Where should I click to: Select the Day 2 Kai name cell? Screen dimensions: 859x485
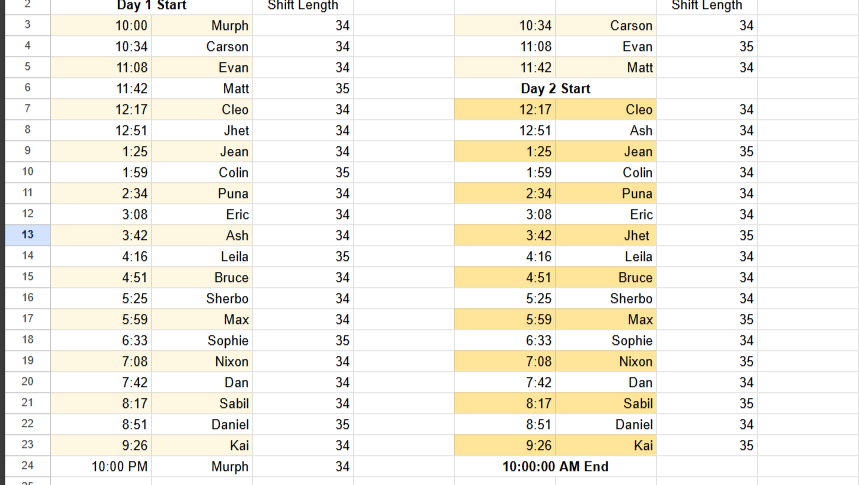(x=606, y=445)
